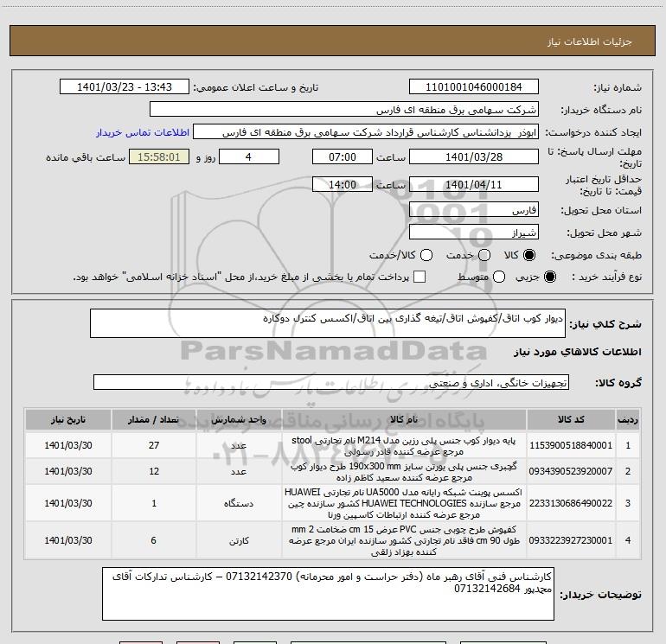Screen dimensions: 666x644
Task: Click the need date 1401/03/30 in row 1
Action: pos(68,445)
